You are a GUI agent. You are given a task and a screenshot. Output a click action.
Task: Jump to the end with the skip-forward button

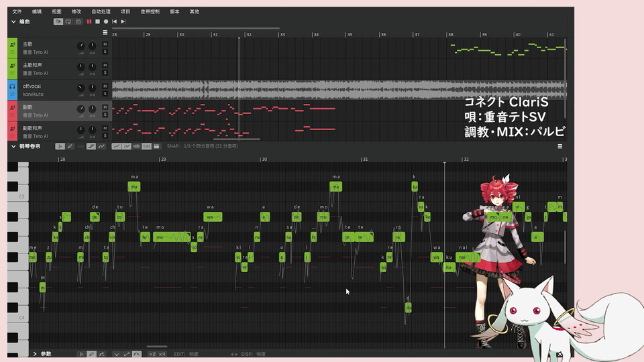tap(123, 21)
